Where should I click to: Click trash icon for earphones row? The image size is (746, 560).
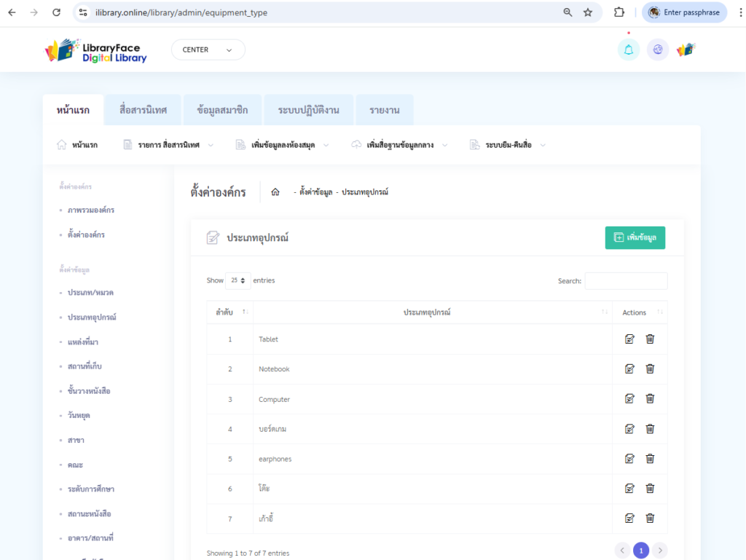click(x=650, y=458)
